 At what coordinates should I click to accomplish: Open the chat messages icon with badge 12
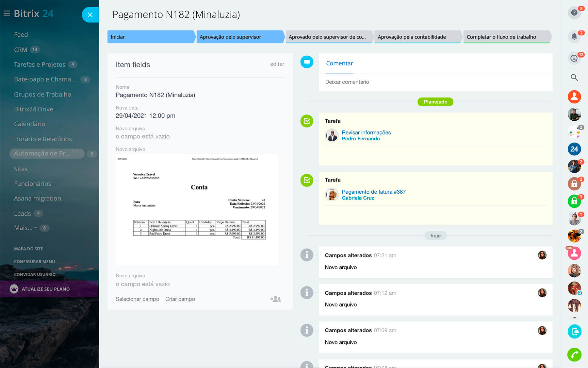click(574, 58)
